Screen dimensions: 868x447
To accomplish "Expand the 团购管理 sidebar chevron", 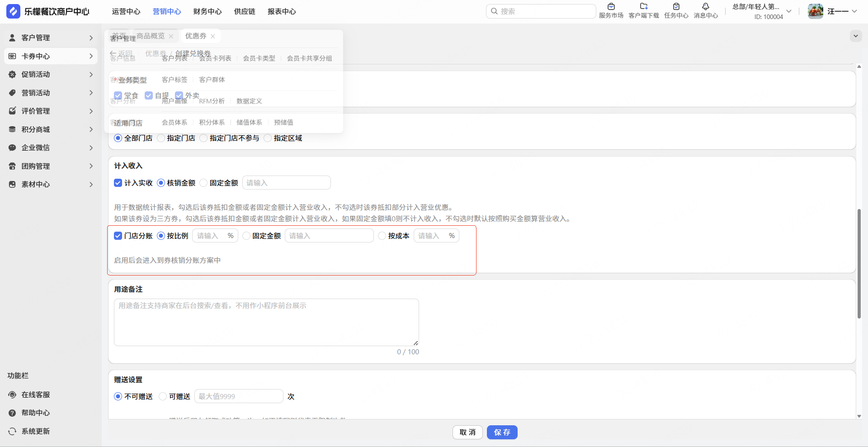I will 91,166.
